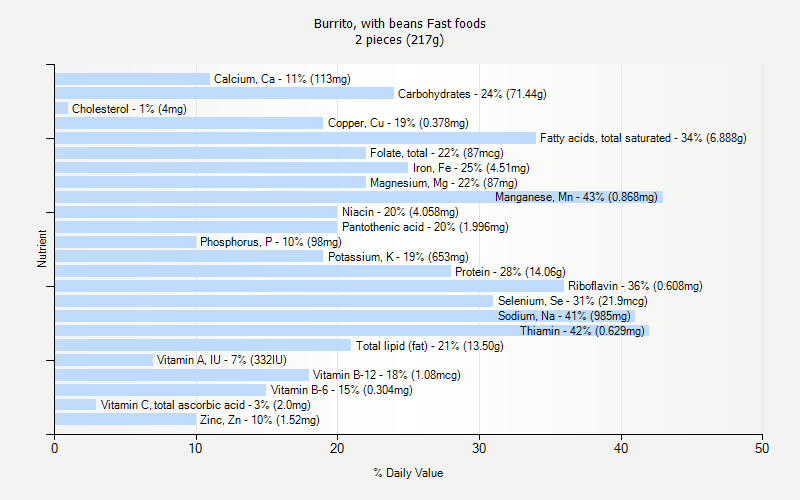The height and width of the screenshot is (500, 800).
Task: Select the 'Manganese, Mn - 43% (0.868mg)' label
Action: point(576,197)
